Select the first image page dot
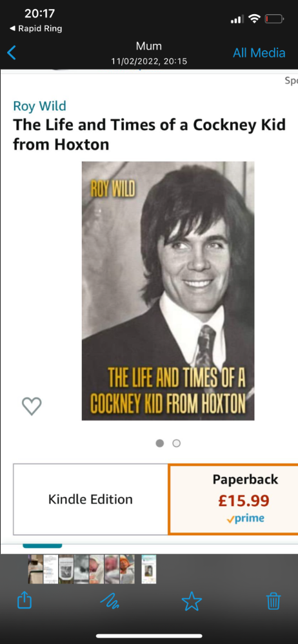This screenshot has height=644, width=298. 160,443
